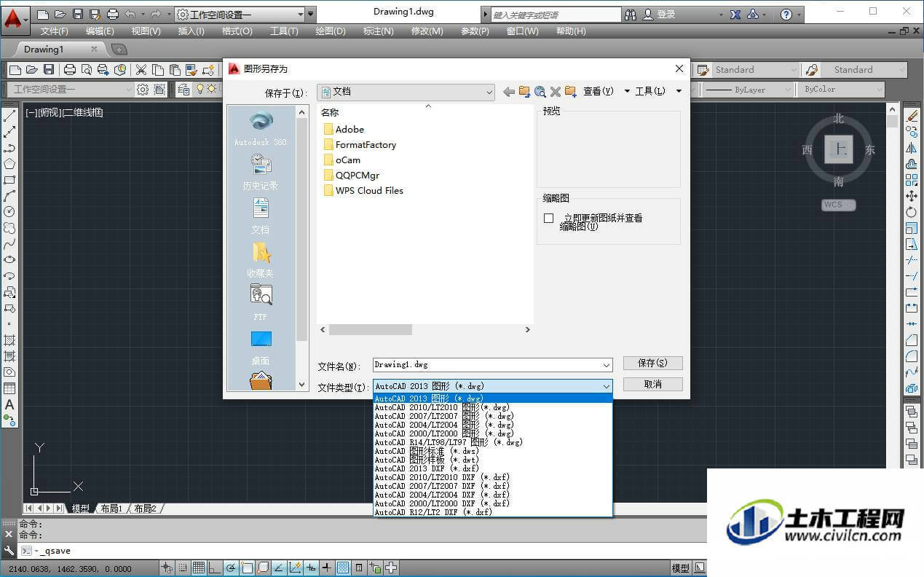Open the 格式(O) menu

[x=237, y=31]
